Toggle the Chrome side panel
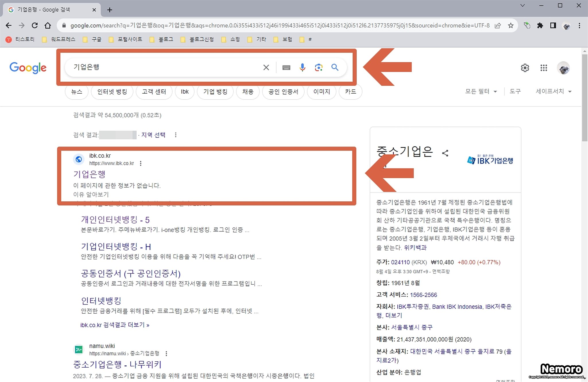The width and height of the screenshot is (588, 382). tap(553, 26)
